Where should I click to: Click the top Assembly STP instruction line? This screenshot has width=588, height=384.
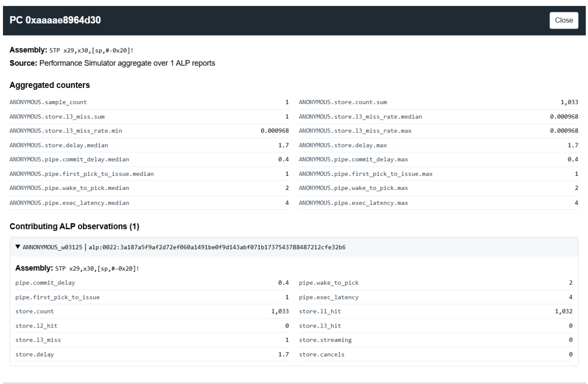pyautogui.click(x=72, y=50)
